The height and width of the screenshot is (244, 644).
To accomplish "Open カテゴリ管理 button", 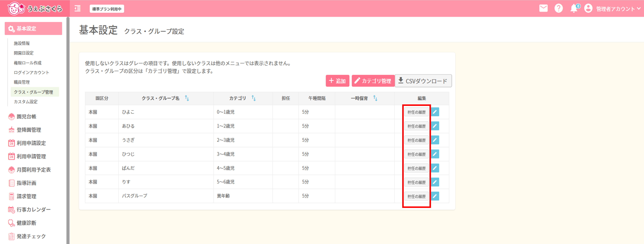I will (373, 81).
